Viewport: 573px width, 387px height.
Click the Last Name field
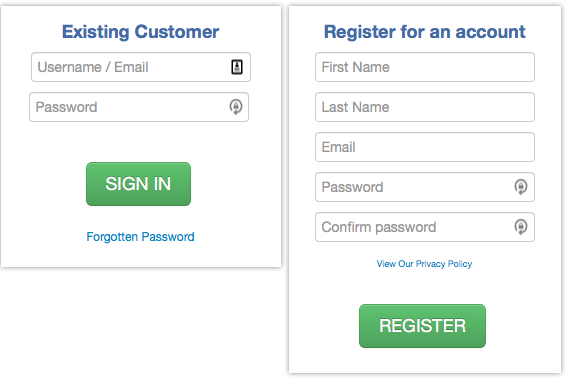click(425, 107)
